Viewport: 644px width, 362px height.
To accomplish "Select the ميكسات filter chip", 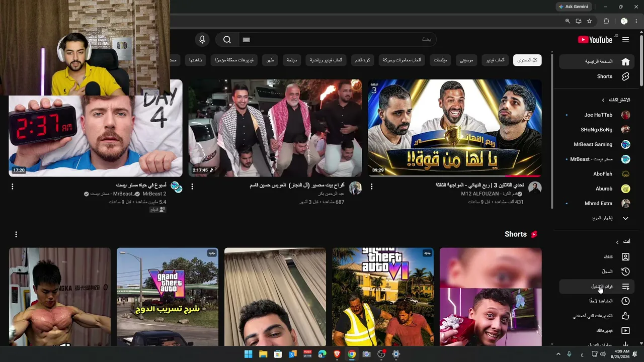I will coord(440,60).
